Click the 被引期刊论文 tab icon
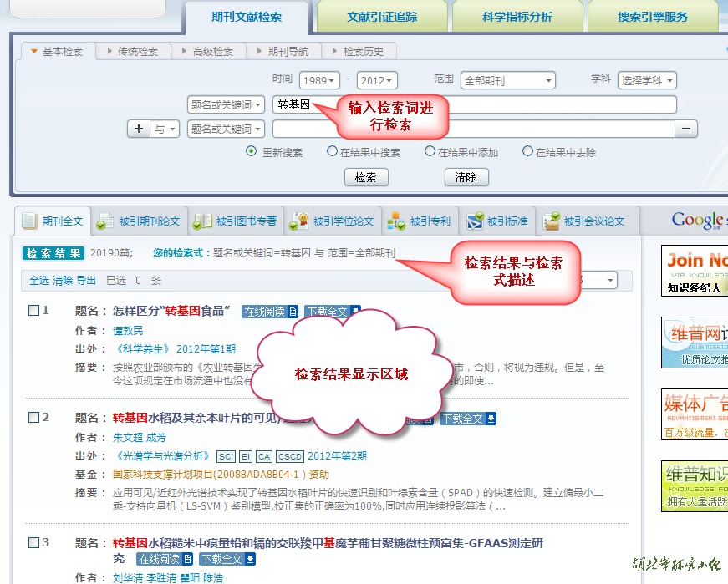728x584 pixels. [x=105, y=221]
